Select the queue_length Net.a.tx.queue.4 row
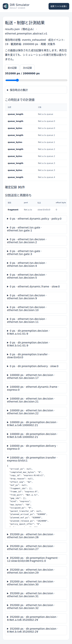 coord(36,177)
